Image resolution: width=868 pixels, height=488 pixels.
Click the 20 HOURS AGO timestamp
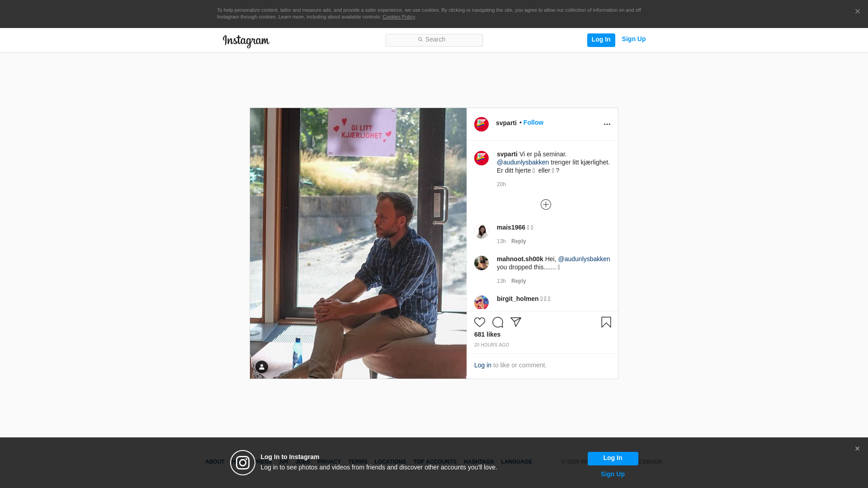pyautogui.click(x=491, y=345)
